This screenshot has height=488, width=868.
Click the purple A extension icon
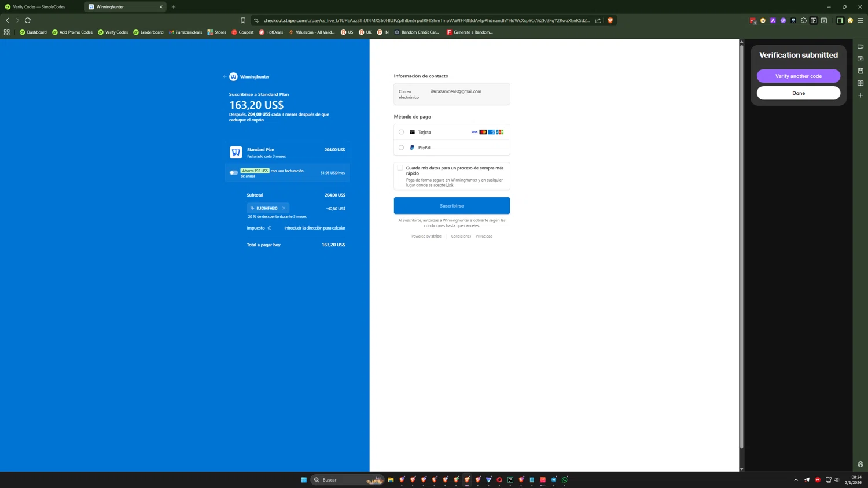[773, 20]
